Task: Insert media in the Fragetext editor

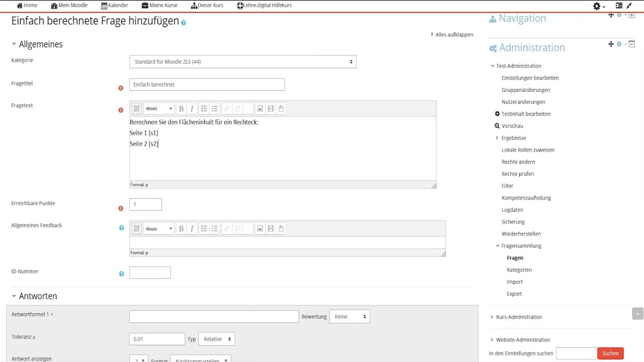Action: pyautogui.click(x=271, y=109)
